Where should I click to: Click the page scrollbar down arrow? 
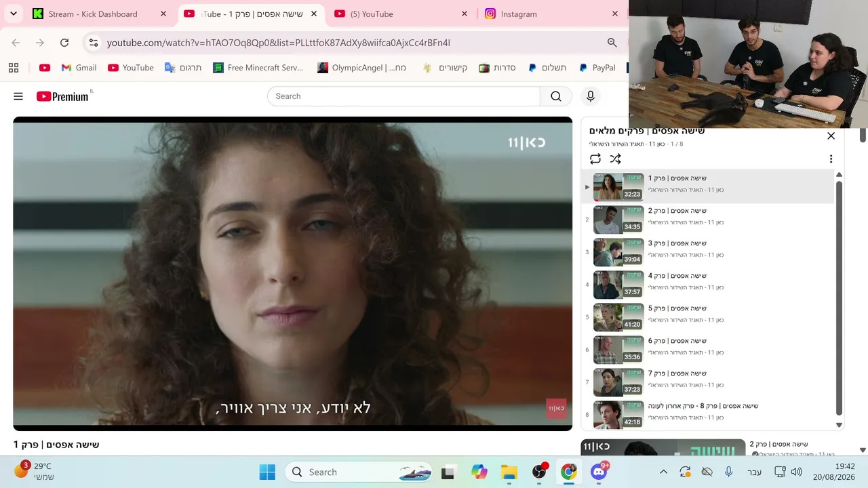pyautogui.click(x=863, y=450)
